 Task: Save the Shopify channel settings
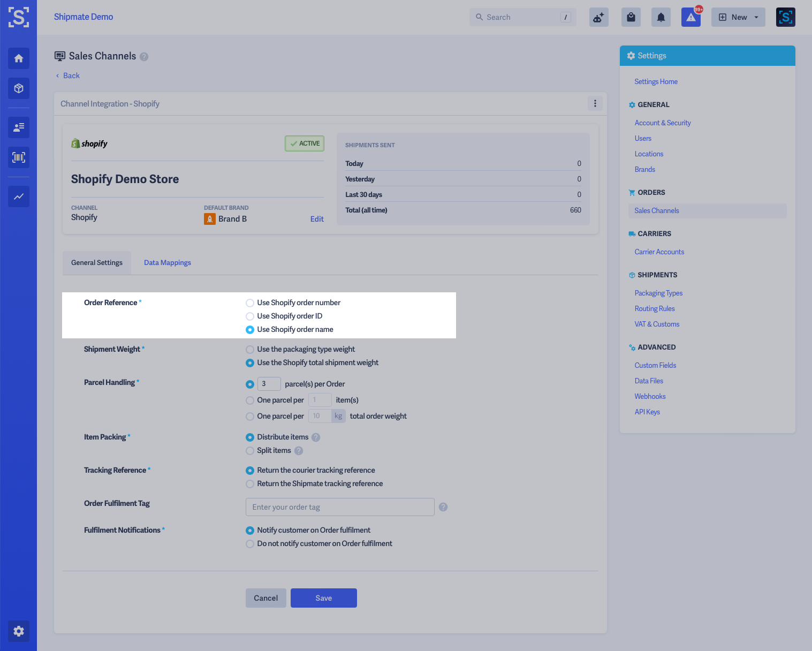click(x=323, y=597)
